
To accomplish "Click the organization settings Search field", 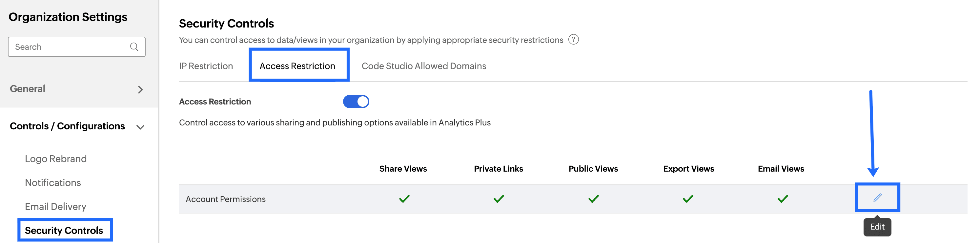I will pos(71,47).
